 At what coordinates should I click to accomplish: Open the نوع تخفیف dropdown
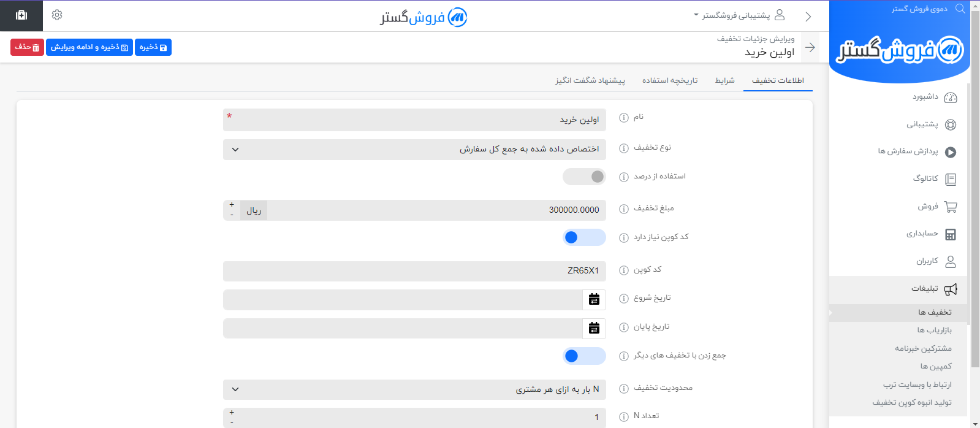[x=414, y=149]
